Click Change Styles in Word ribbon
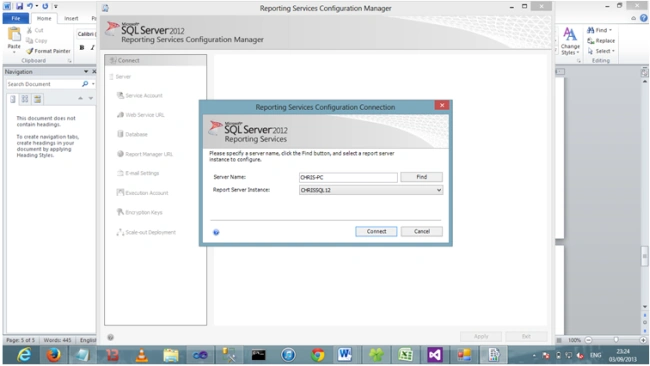 [x=570, y=41]
